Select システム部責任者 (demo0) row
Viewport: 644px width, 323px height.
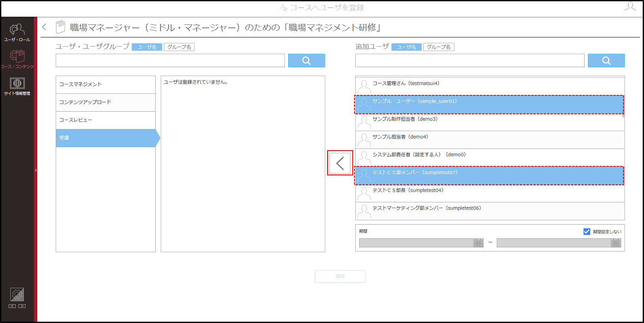pos(490,158)
